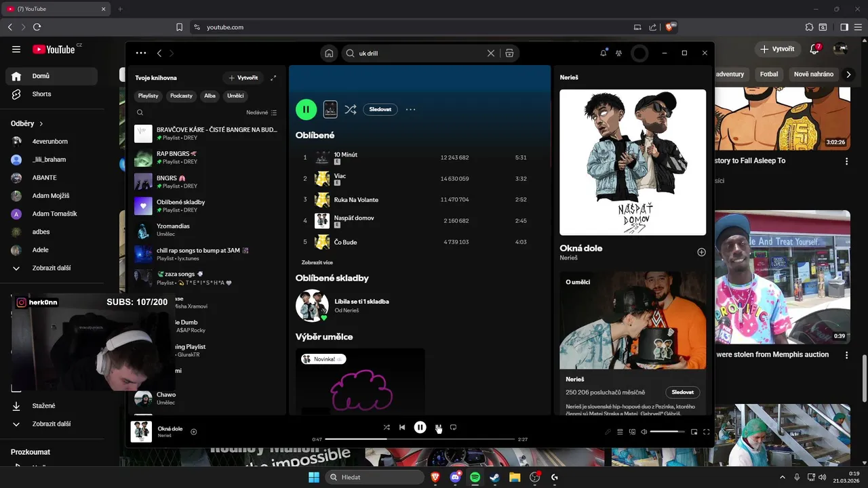Open File Explorer from the taskbar
The height and width of the screenshot is (488, 868).
515,477
